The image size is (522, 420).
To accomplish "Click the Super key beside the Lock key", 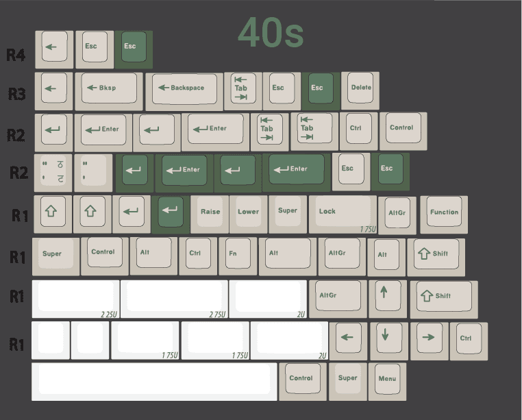I will 288,212.
